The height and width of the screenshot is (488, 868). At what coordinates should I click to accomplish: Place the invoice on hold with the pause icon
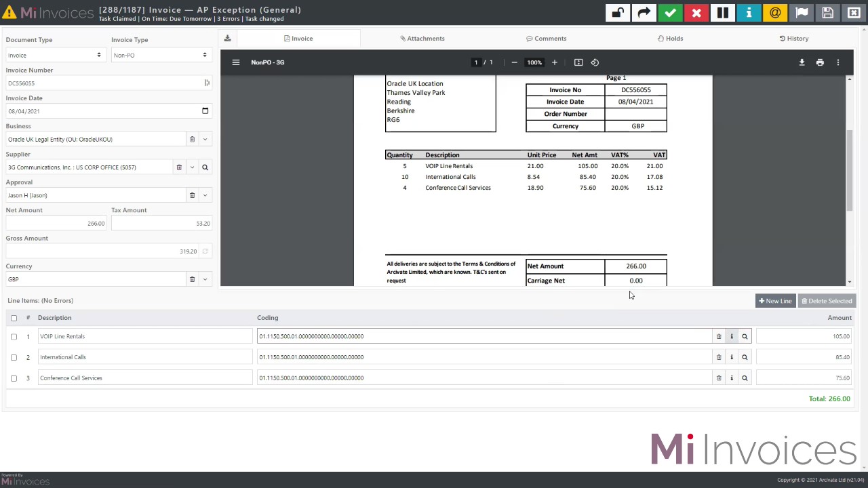click(x=722, y=12)
